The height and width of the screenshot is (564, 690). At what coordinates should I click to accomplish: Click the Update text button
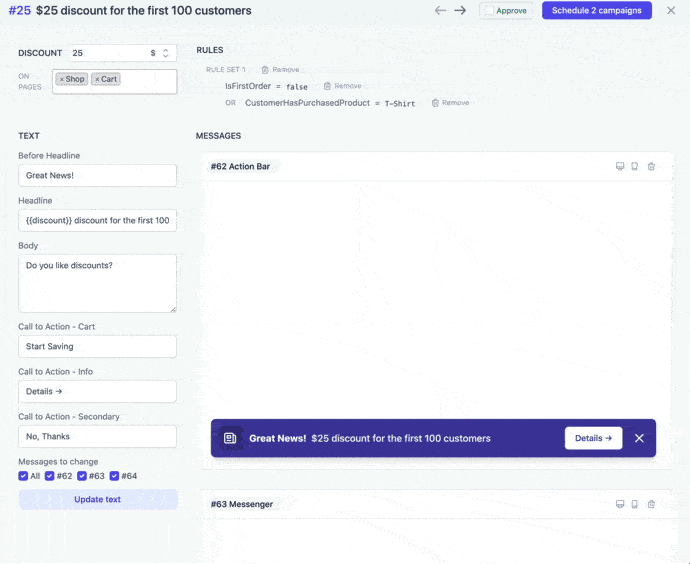pos(98,499)
